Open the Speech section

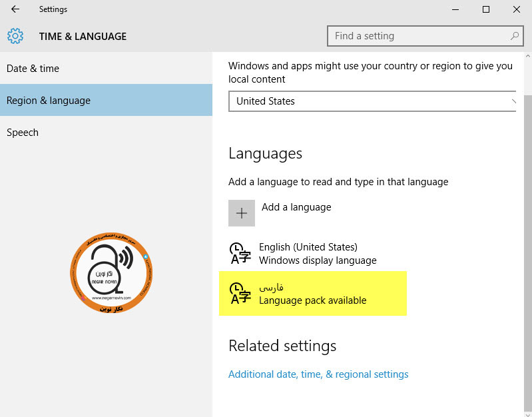pos(106,132)
